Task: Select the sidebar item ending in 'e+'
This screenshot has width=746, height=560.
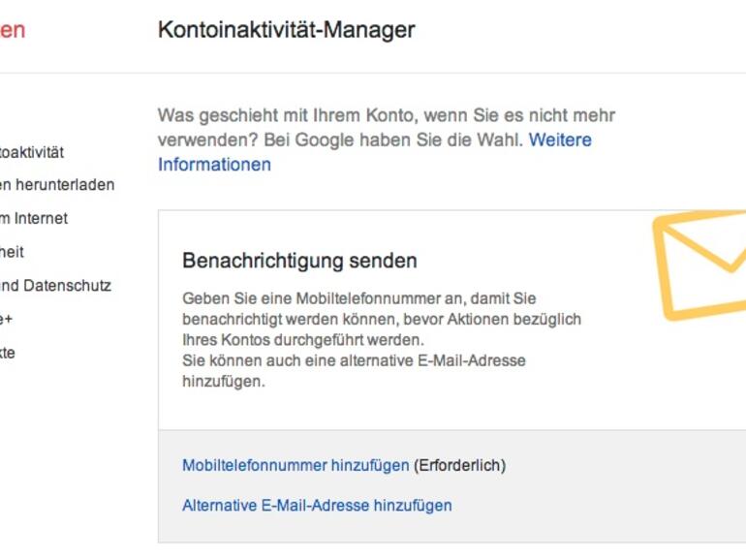Action: click(7, 319)
